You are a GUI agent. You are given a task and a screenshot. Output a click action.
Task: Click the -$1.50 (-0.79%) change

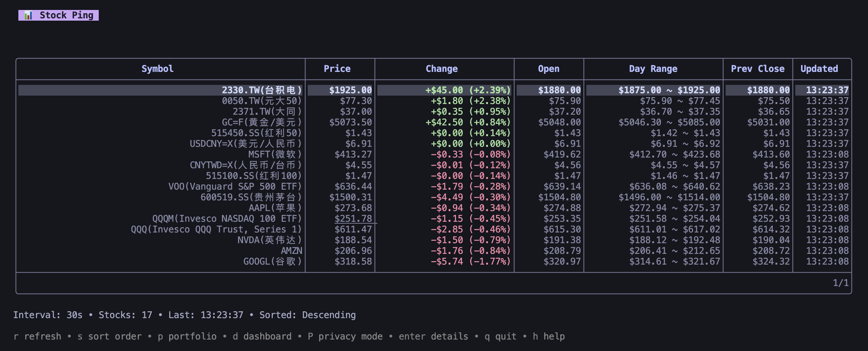[x=471, y=240]
